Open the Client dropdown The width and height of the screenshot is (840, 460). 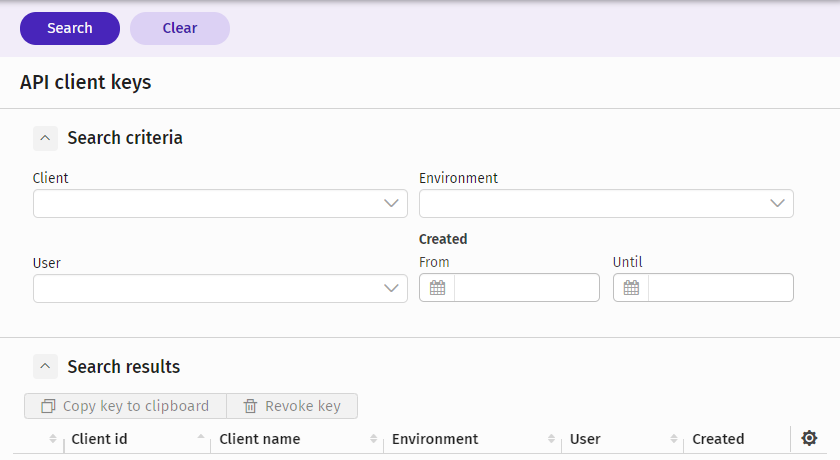click(220, 203)
